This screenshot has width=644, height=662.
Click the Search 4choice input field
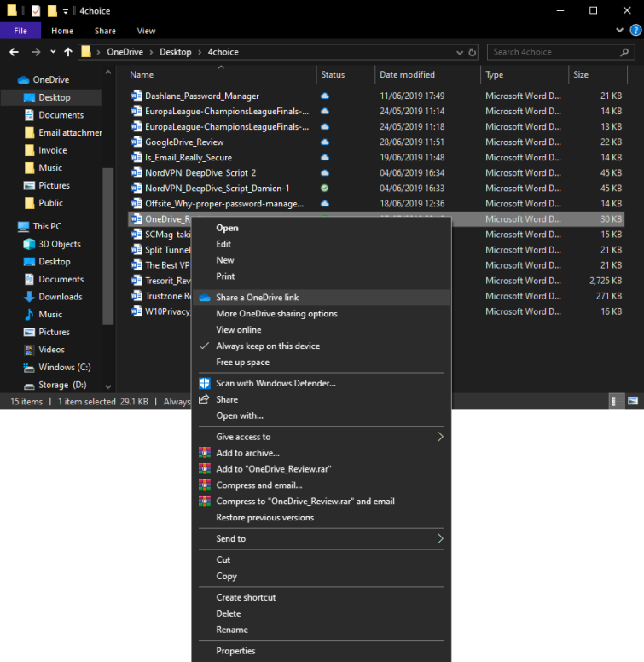click(560, 52)
